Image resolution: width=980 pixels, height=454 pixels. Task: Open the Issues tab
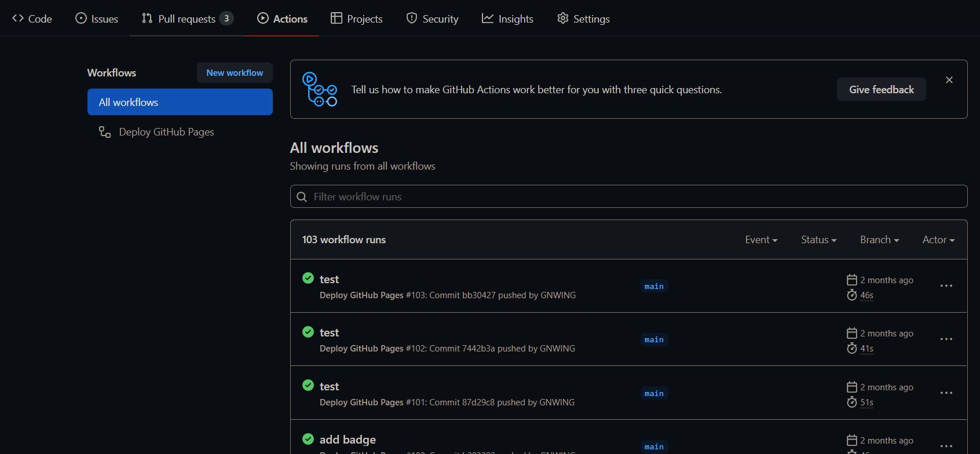pos(97,19)
